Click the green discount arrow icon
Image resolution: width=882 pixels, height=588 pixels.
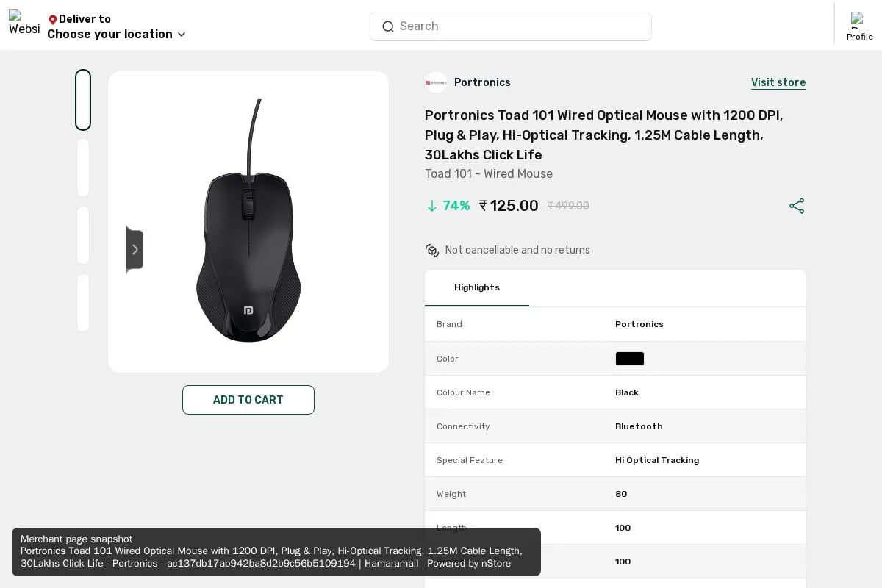[x=432, y=207]
